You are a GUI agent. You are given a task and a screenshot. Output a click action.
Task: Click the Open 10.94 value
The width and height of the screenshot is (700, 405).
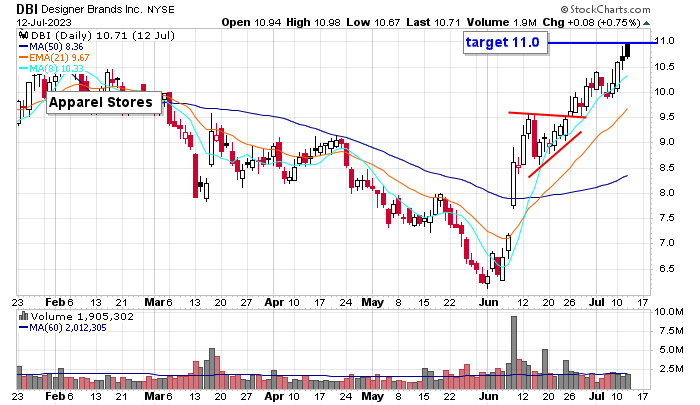pos(252,22)
